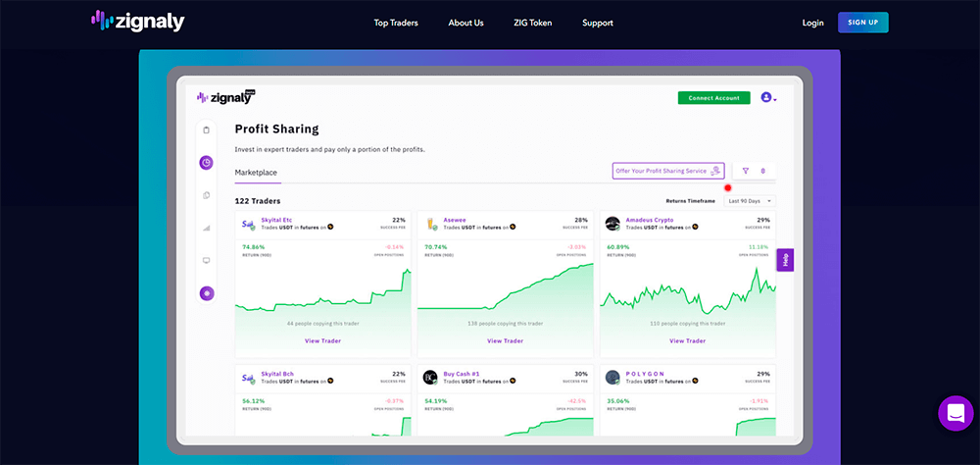This screenshot has width=980, height=465.
Task: Click the filter funnel icon
Action: 745,171
